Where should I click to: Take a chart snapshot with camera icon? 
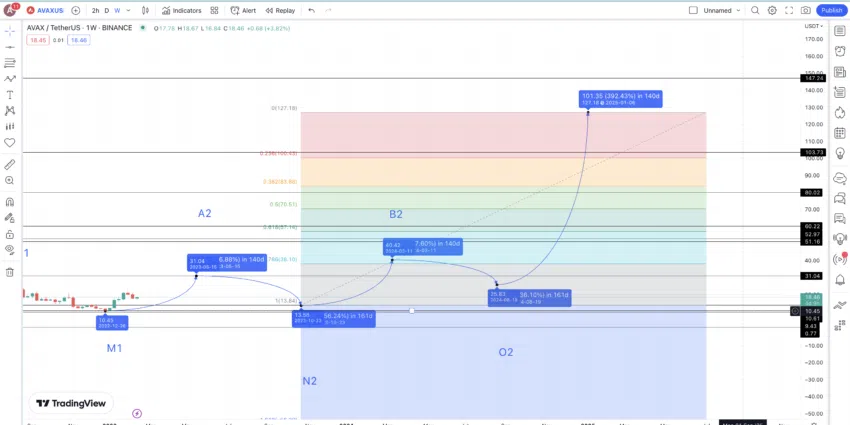[806, 10]
